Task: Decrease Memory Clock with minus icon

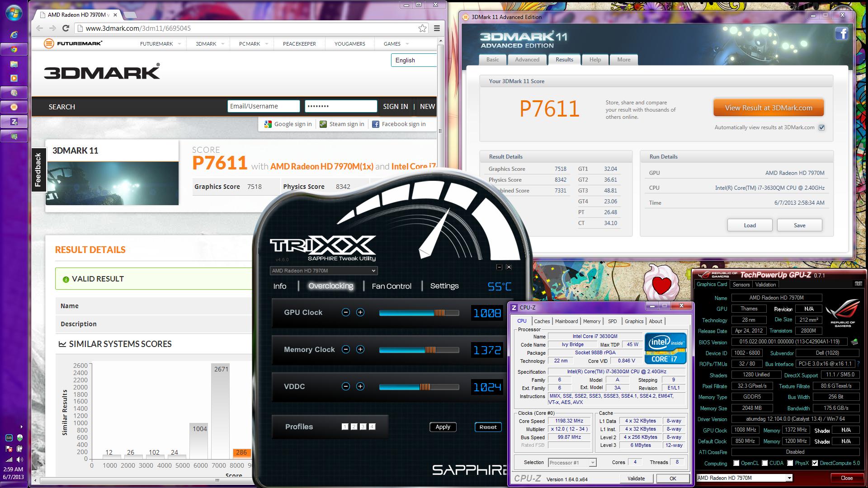Action: click(x=346, y=349)
